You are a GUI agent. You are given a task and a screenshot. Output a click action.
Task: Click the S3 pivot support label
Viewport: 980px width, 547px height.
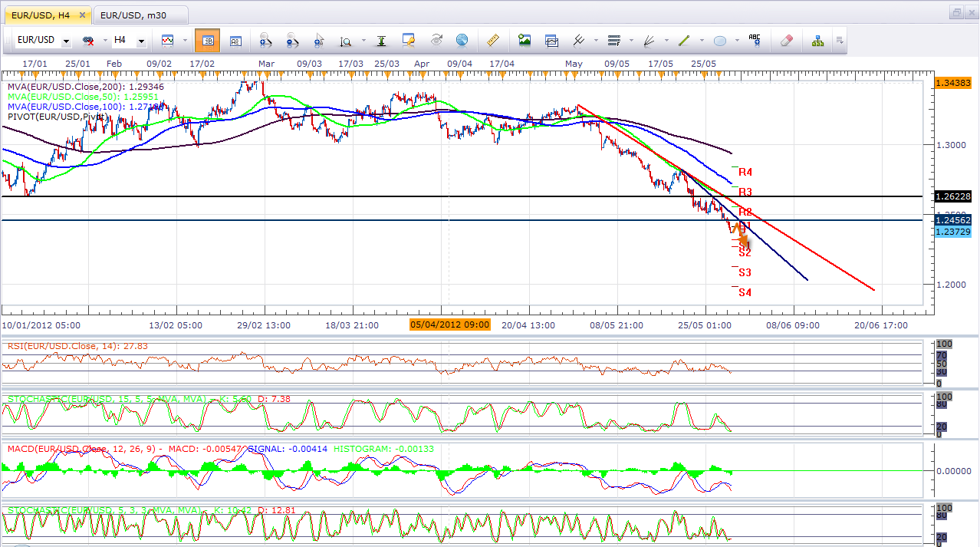745,272
